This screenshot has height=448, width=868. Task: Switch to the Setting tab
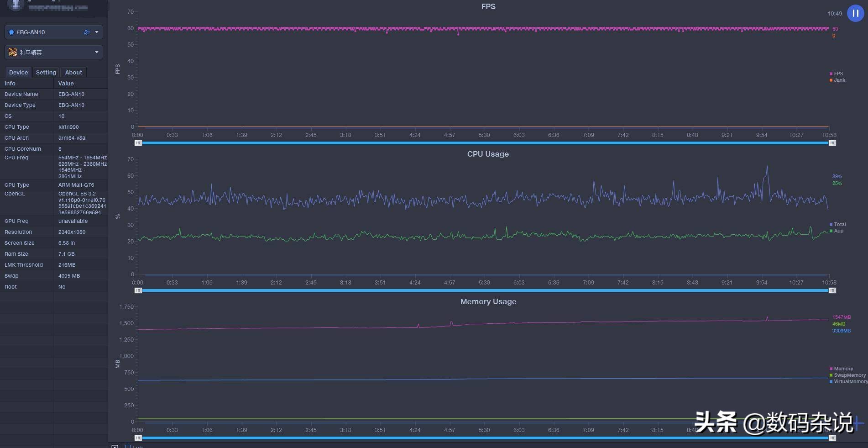(46, 73)
